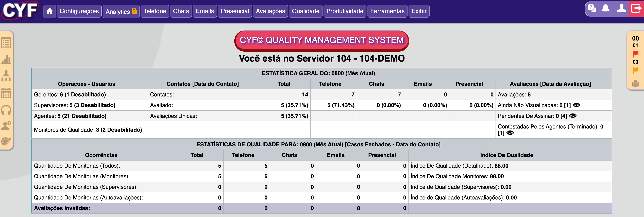This screenshot has height=217, width=644.
Task: Click Quantidade De Monitorias (Monitores) label
Action: click(x=82, y=177)
